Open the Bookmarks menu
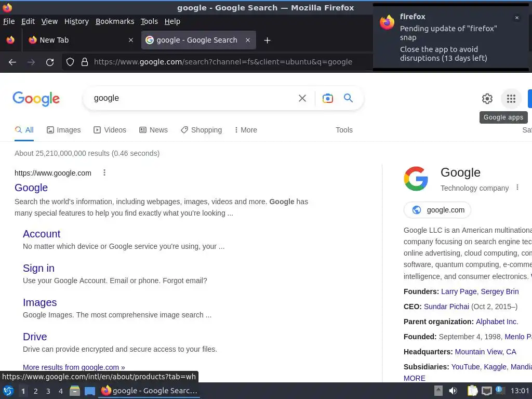 (x=115, y=21)
